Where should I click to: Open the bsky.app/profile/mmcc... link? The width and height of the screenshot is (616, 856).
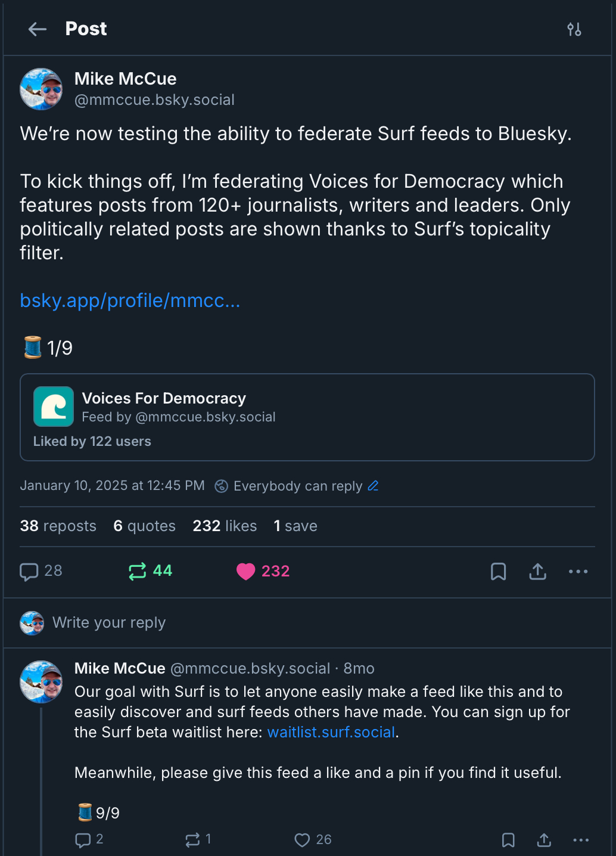coord(130,300)
